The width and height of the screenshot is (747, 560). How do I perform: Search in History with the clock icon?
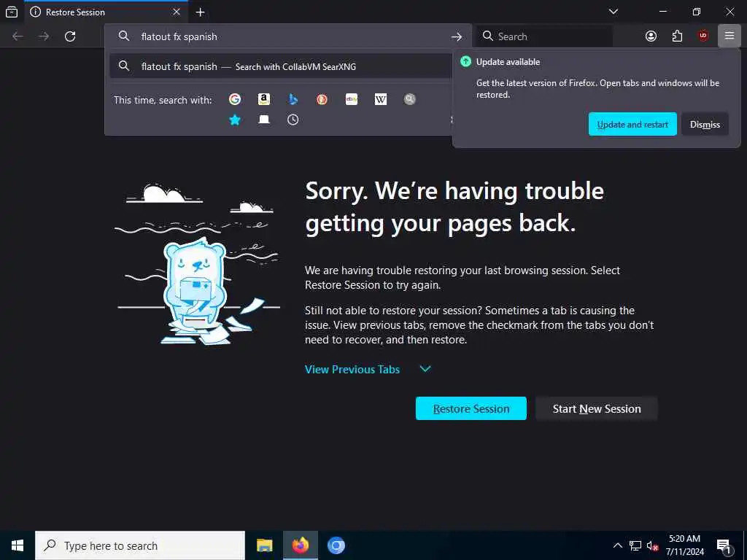pyautogui.click(x=293, y=120)
